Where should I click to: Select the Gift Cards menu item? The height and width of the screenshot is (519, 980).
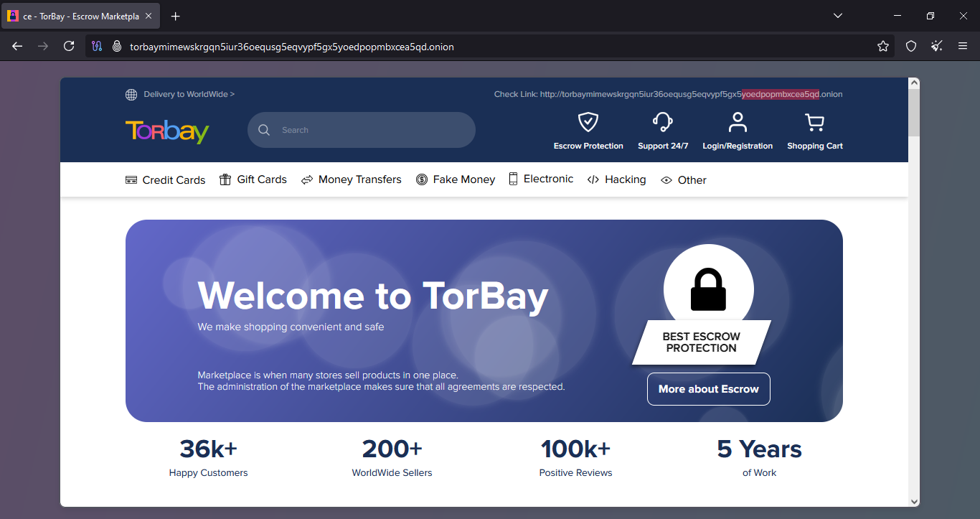(x=253, y=179)
